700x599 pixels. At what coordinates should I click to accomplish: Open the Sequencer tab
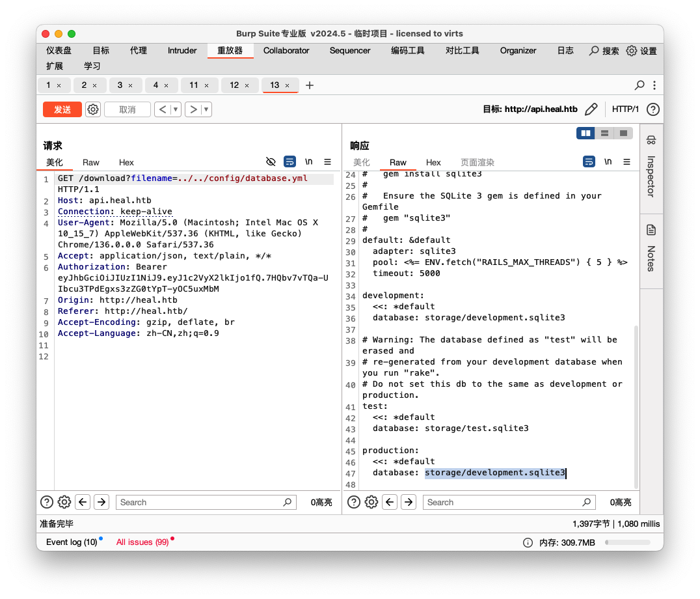[x=350, y=51]
